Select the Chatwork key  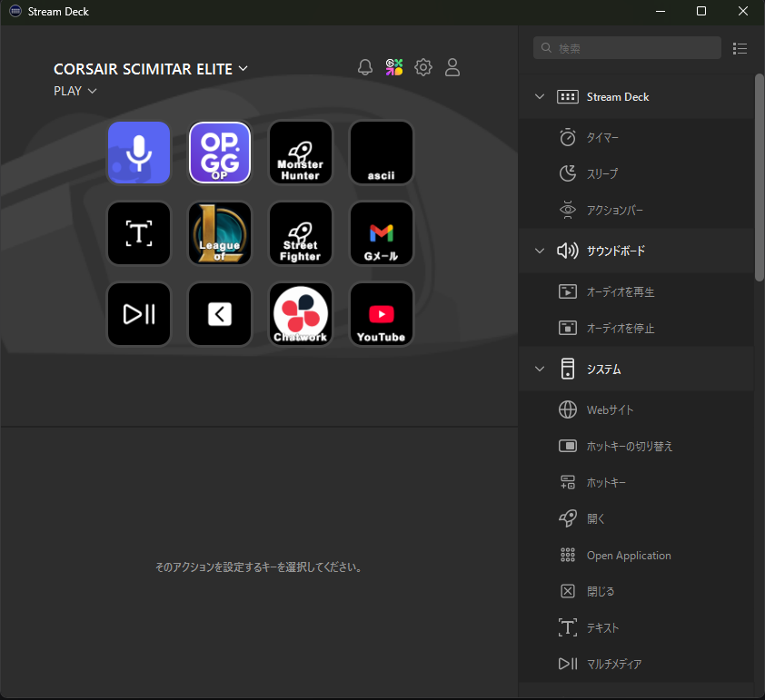(x=301, y=314)
